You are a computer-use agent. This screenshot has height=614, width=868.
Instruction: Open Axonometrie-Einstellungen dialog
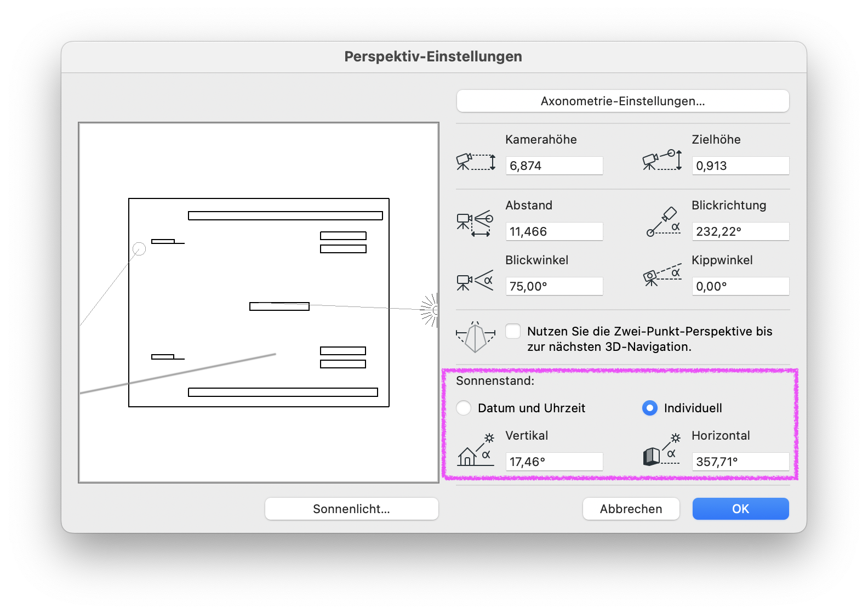[x=623, y=101]
